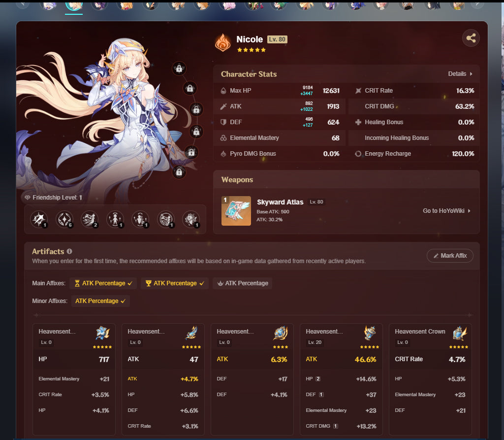Click the share icon beside Nicole's name
This screenshot has height=440, width=504.
(x=471, y=38)
